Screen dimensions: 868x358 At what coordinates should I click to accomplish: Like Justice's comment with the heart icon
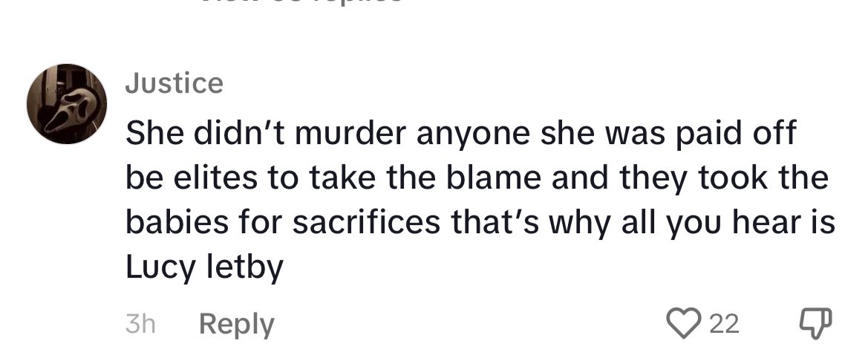tap(684, 323)
